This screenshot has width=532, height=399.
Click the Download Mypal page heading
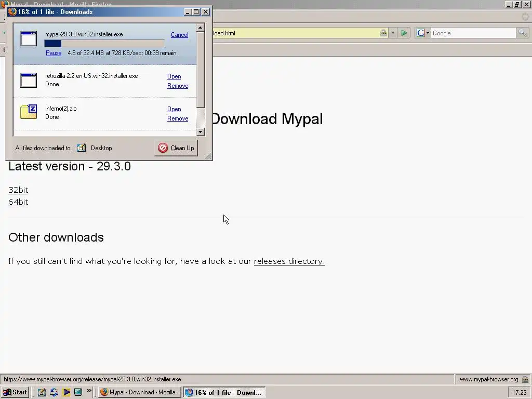267,119
